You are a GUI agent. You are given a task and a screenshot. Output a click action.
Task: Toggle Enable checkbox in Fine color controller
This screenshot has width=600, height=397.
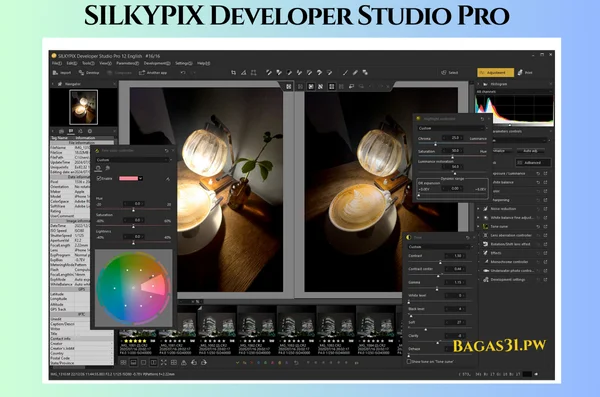[x=99, y=179]
